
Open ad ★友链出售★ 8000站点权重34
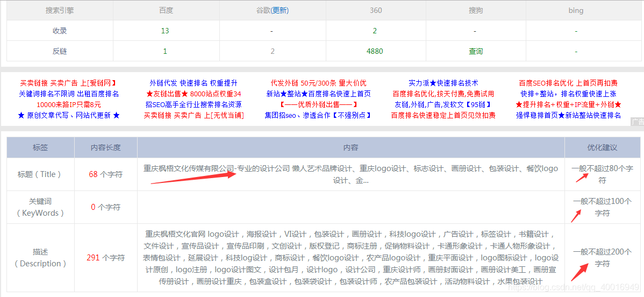(194, 94)
